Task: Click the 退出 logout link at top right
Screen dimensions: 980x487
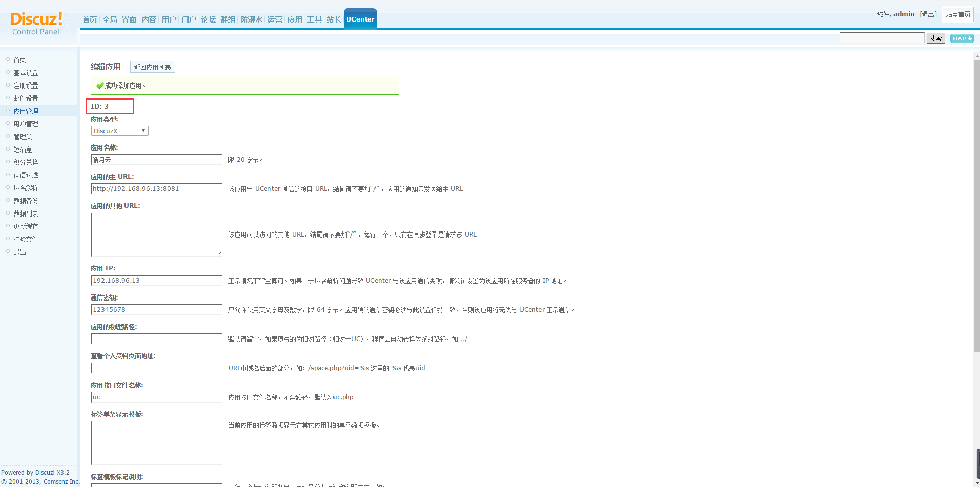Action: click(x=928, y=14)
